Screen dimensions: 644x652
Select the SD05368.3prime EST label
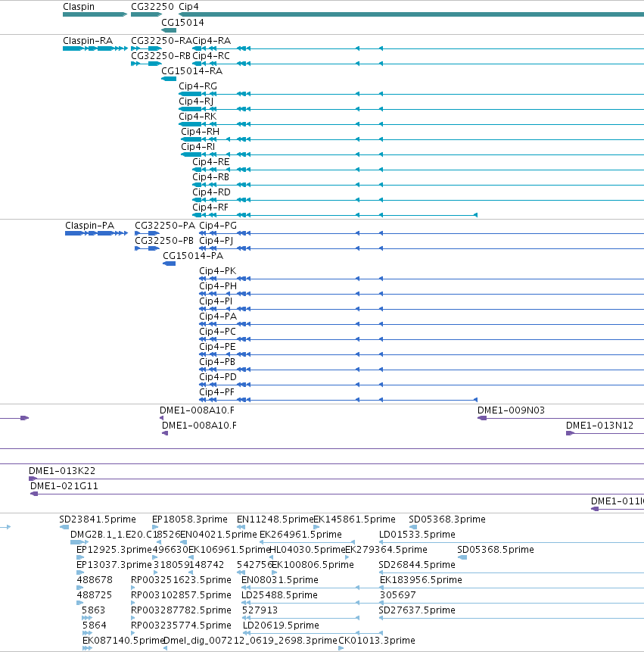(447, 519)
